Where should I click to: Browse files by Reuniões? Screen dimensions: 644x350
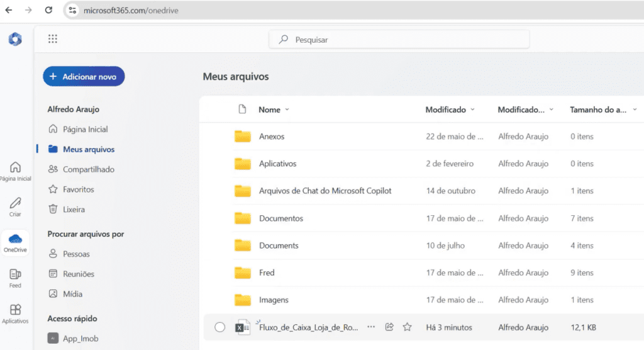72,274
